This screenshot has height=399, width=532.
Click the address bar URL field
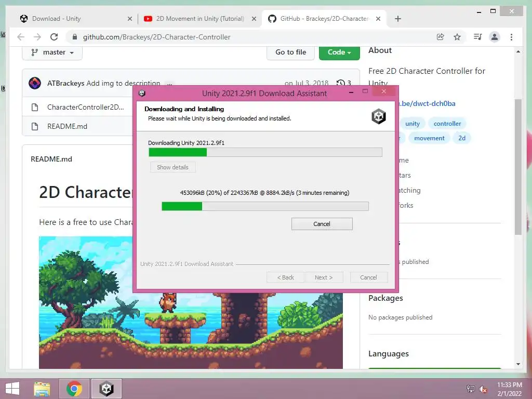[x=251, y=37]
